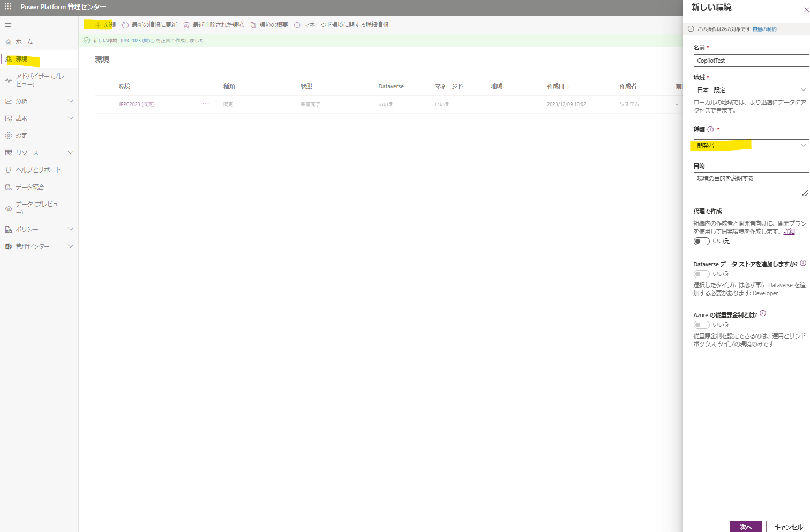Sort the table by the 状態 column
Viewport: 810px width, 532px height.
point(306,86)
